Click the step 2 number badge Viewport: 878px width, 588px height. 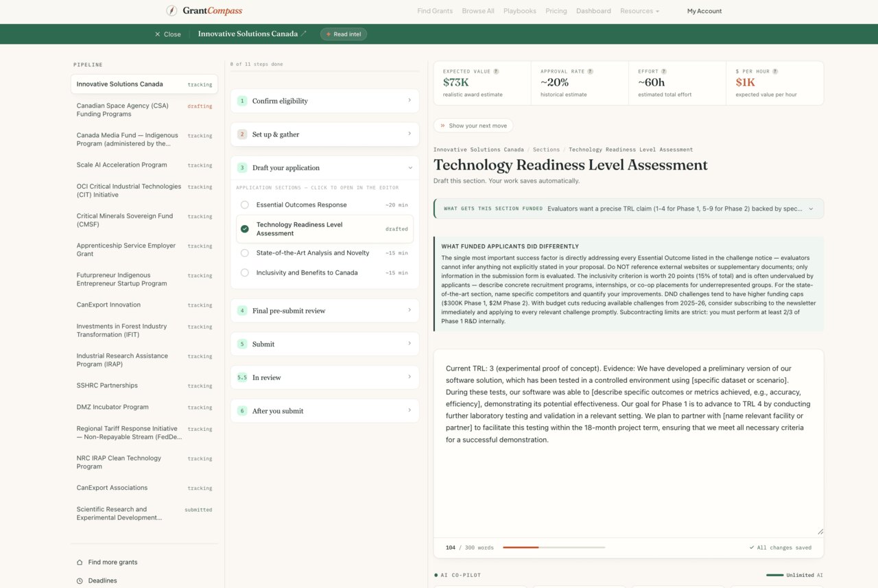coord(241,134)
